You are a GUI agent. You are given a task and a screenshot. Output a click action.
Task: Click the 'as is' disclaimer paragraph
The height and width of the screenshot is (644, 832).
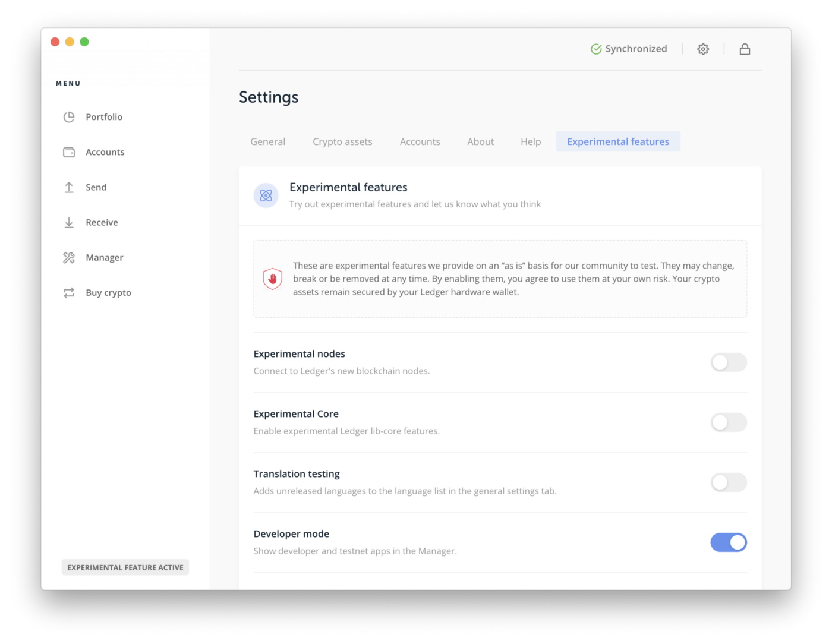click(x=513, y=279)
